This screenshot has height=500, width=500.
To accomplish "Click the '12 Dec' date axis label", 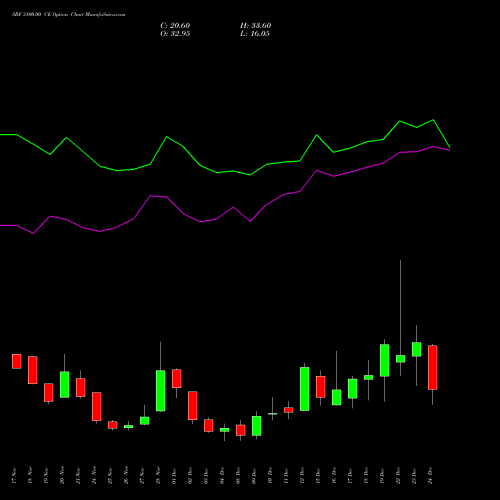I will [302, 476].
